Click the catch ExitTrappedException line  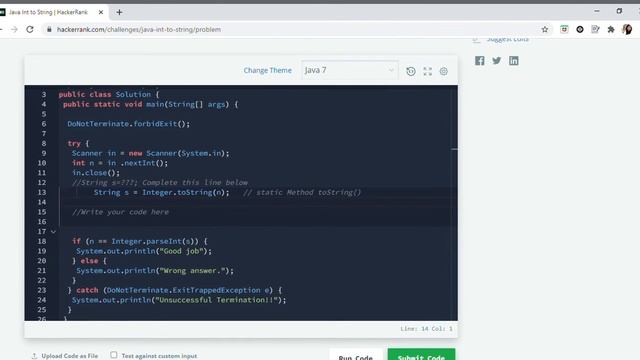175,290
